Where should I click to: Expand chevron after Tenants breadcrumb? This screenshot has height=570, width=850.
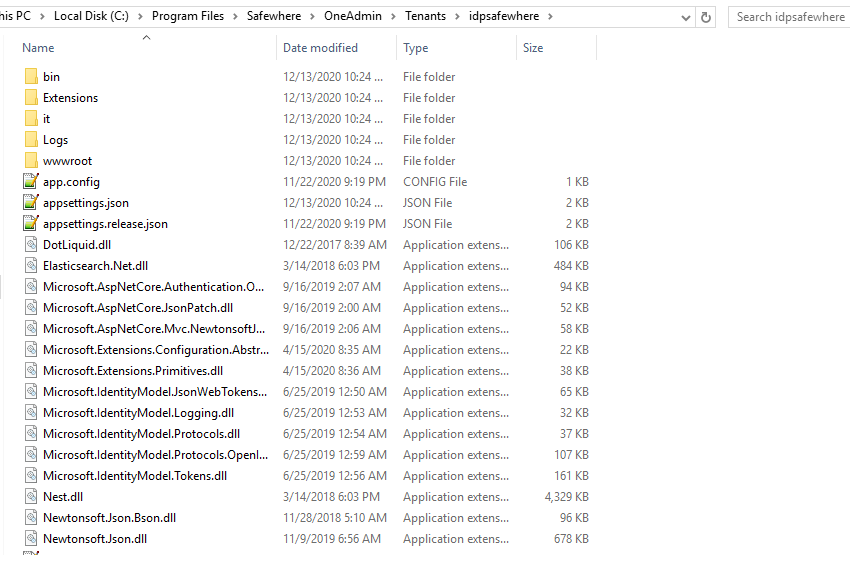[457, 17]
